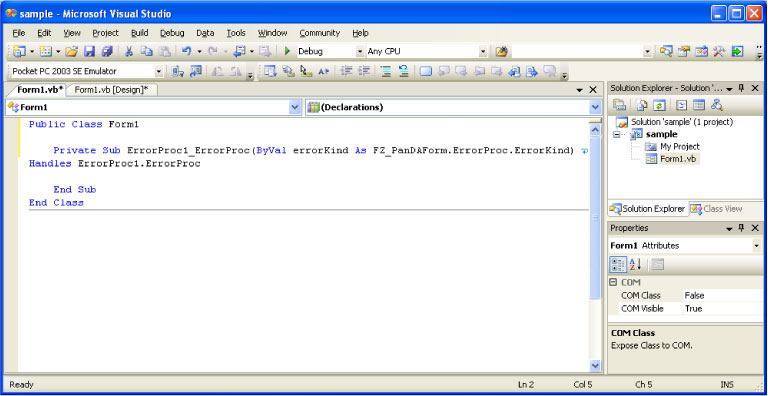Click the Display Word Completion icon
The image size is (768, 396).
point(323,72)
